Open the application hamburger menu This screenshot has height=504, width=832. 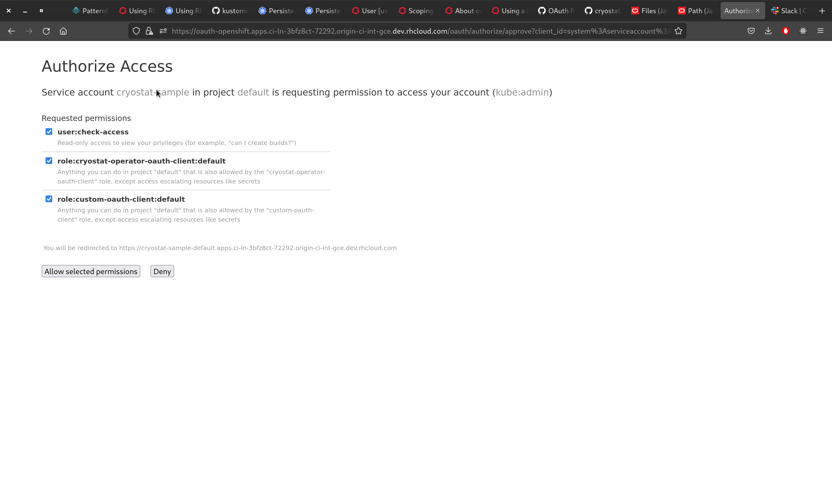click(x=820, y=31)
